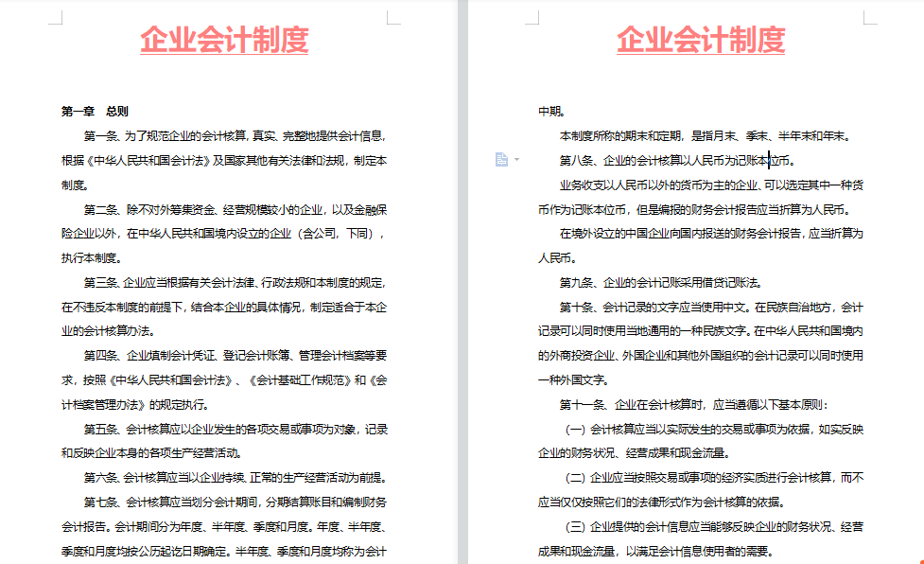The image size is (924, 564).
Task: Click the line 一种外国文字。
Action: coord(573,380)
